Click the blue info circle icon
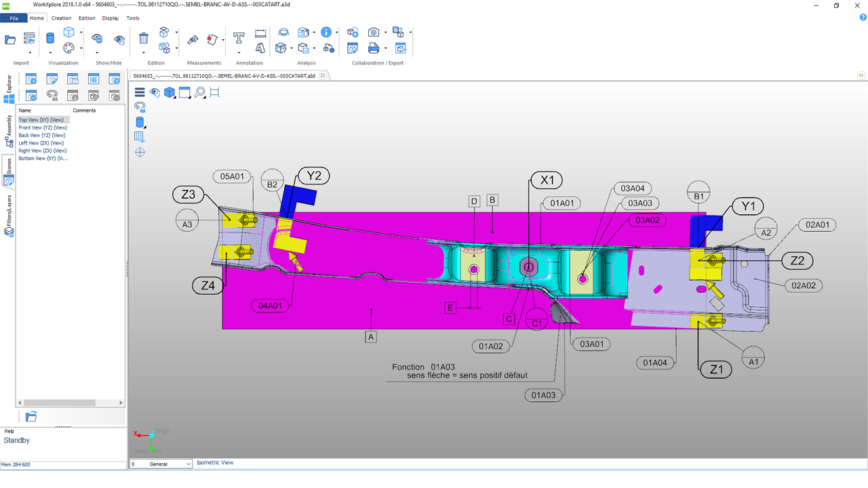 pos(326,32)
